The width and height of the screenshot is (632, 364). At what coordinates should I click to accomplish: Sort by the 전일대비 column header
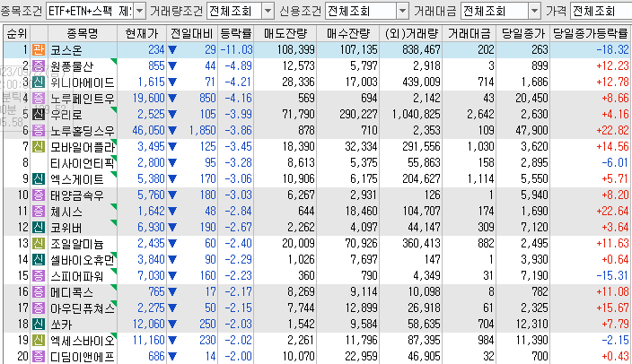[x=192, y=33]
